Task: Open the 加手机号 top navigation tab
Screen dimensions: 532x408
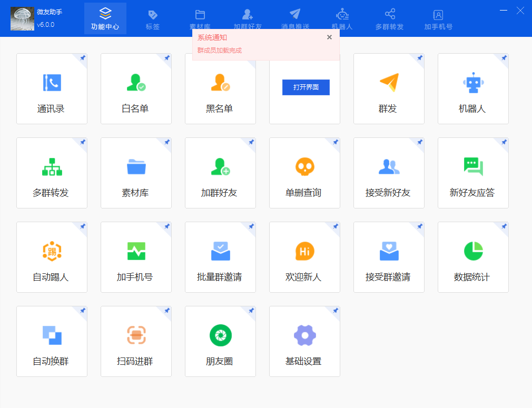Action: 438,19
